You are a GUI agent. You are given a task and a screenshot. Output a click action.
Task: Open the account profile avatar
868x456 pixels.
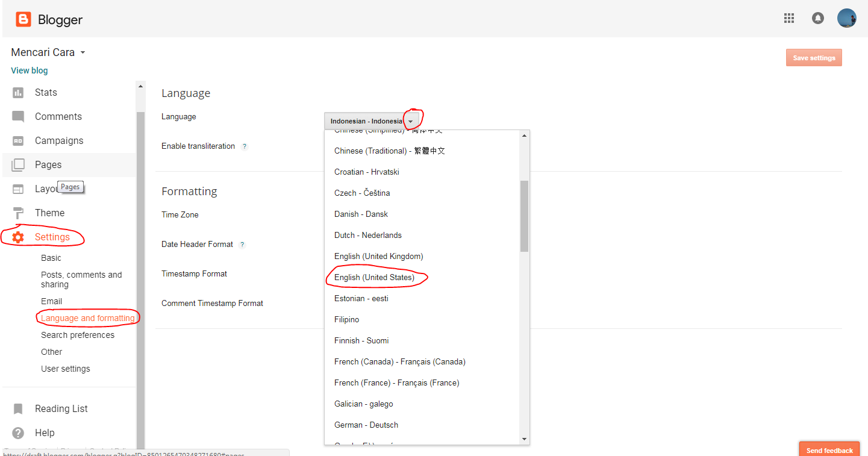point(847,18)
